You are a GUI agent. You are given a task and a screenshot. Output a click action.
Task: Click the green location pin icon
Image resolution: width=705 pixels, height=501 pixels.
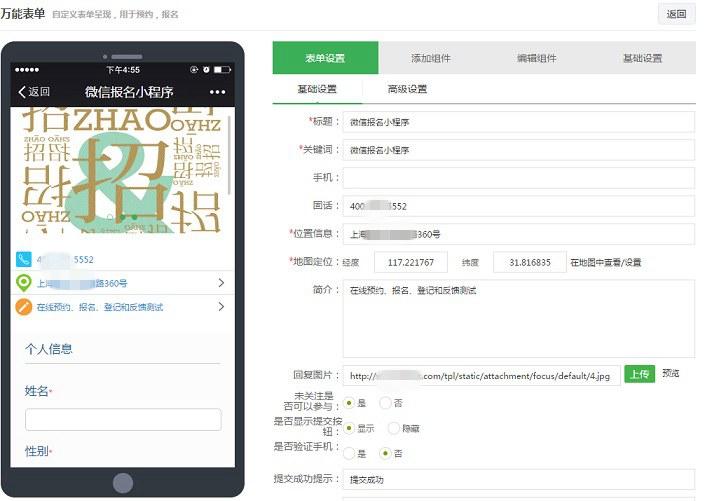coord(23,283)
